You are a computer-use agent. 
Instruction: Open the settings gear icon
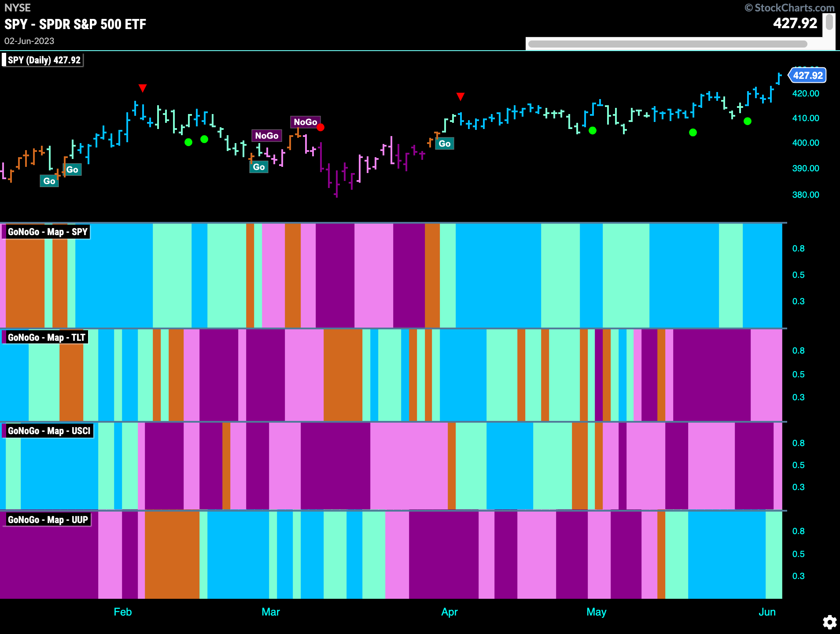coord(829,622)
